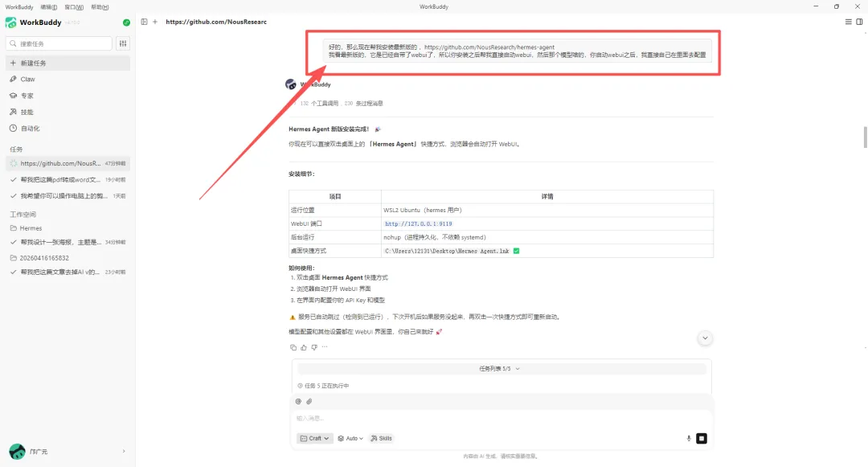The image size is (868, 467).
Task: Click the nohup 后台运行 detail cell
Action: click(547, 237)
